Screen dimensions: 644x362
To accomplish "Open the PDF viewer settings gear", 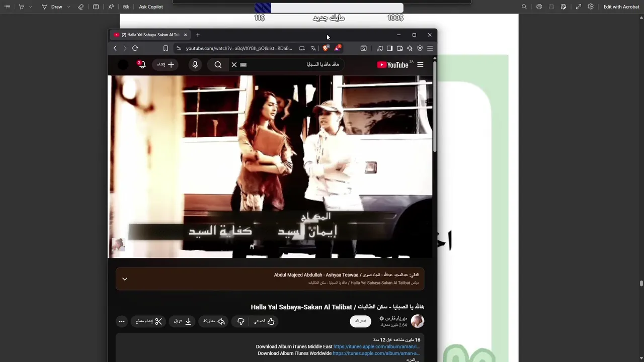I will pos(591,7).
